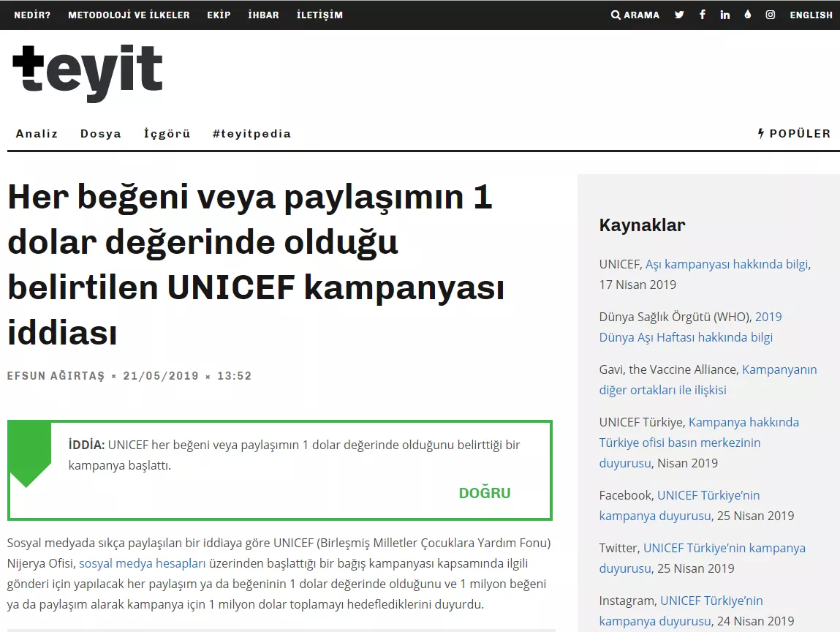This screenshot has height=632, width=840.
Task: Open teyit's Twitter profile icon
Action: coord(679,15)
